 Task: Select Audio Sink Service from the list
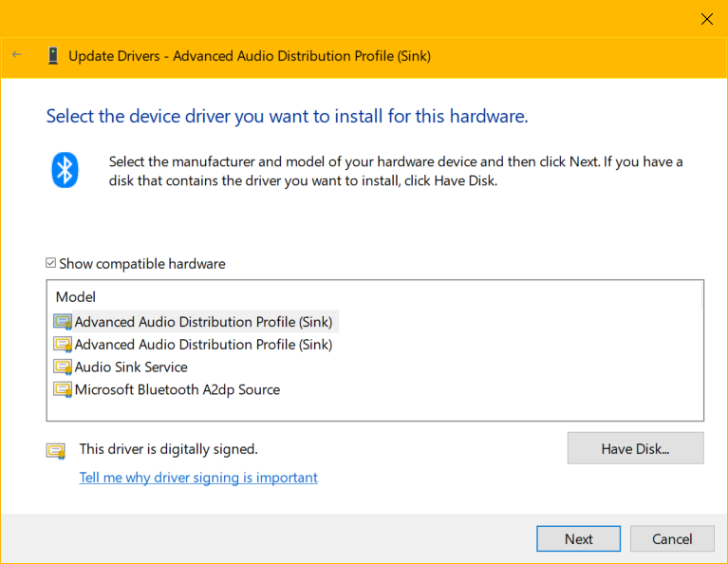point(131,367)
